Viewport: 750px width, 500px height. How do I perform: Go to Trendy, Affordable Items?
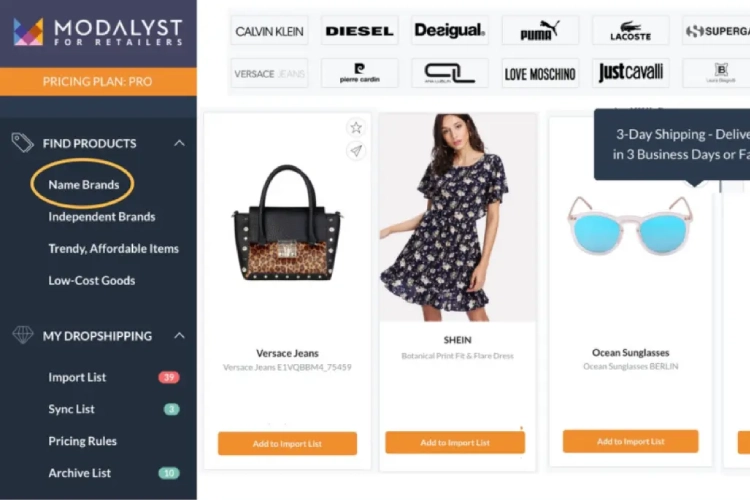coord(113,249)
